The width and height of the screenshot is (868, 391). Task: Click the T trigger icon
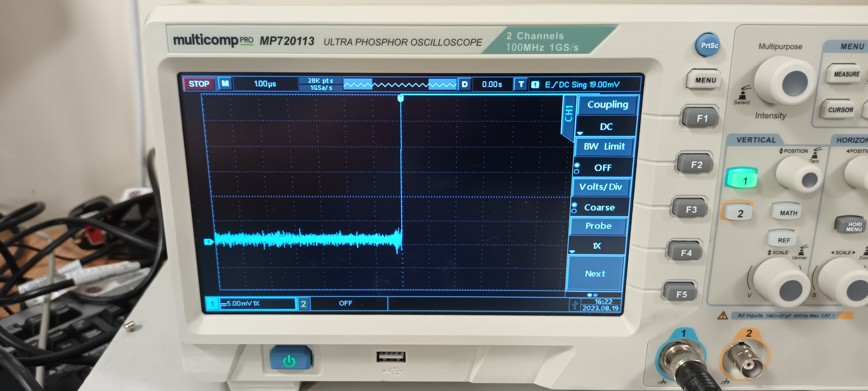(521, 84)
